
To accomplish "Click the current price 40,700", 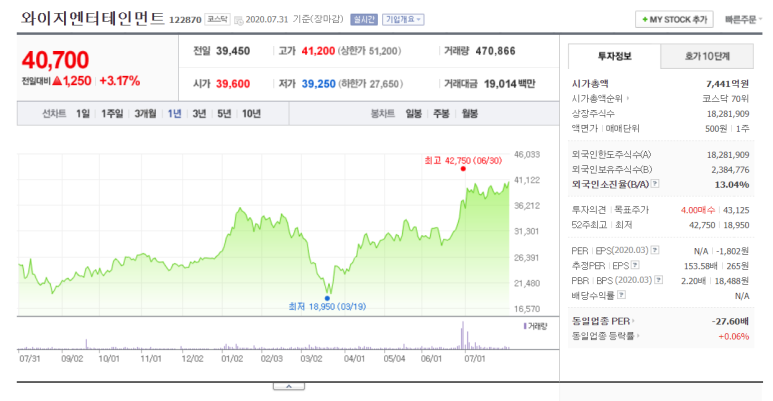I will [x=55, y=60].
